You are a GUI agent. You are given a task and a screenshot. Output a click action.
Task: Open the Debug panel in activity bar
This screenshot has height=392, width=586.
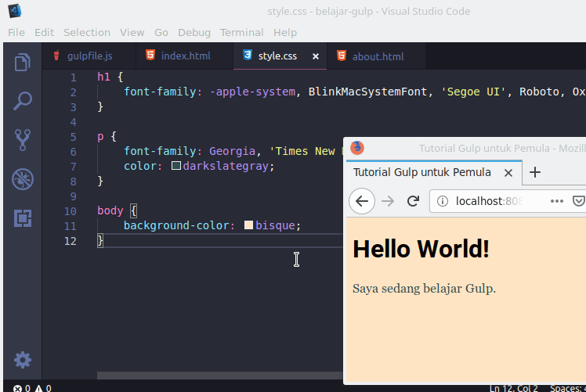(x=23, y=179)
